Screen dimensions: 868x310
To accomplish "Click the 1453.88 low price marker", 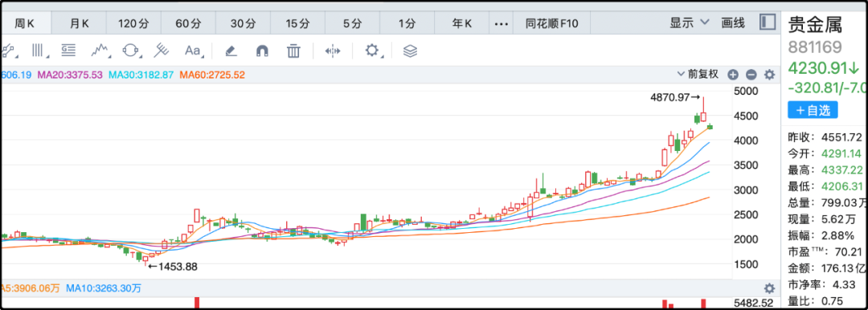I will 172,267.
